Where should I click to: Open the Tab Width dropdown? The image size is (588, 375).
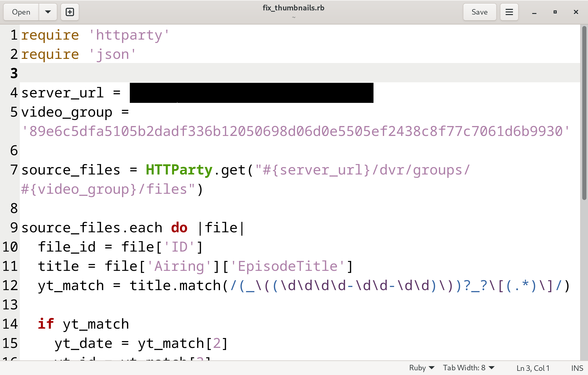[468, 368]
